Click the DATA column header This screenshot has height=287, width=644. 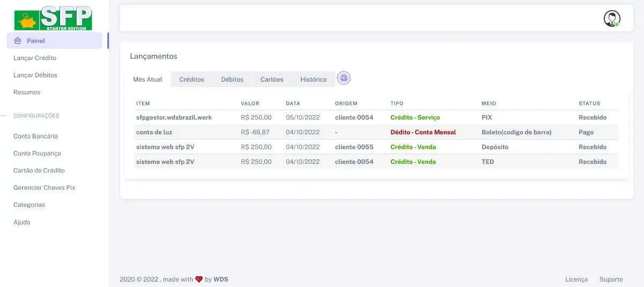coord(293,103)
